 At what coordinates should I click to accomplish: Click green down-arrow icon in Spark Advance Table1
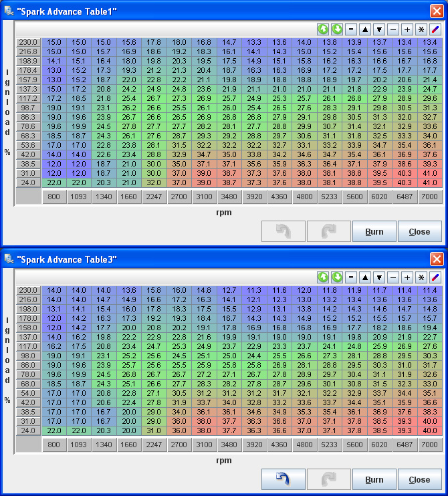(337, 29)
